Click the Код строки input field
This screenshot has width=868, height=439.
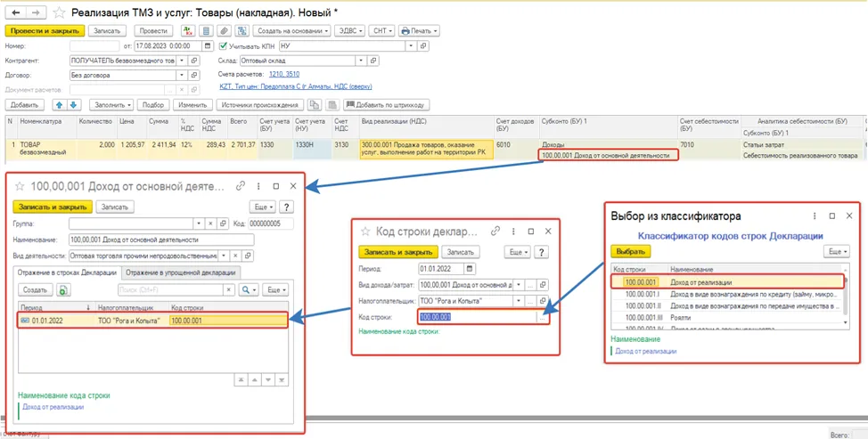[477, 317]
